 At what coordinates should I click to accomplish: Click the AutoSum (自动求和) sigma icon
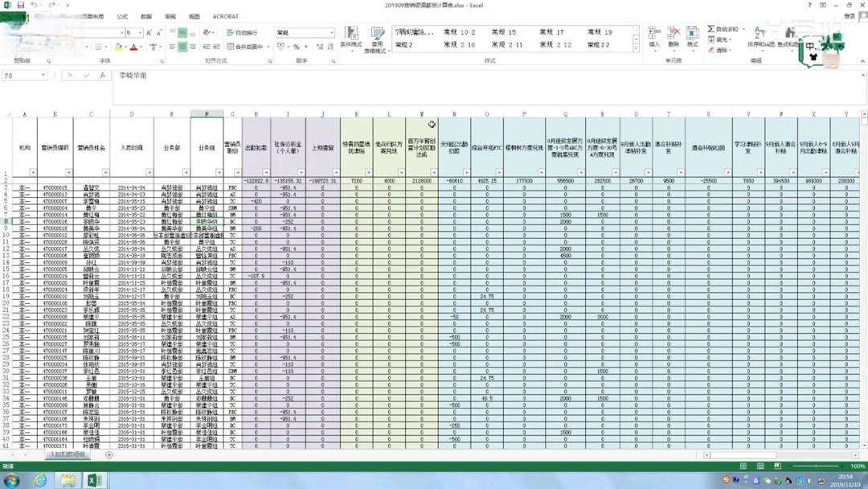(x=710, y=29)
